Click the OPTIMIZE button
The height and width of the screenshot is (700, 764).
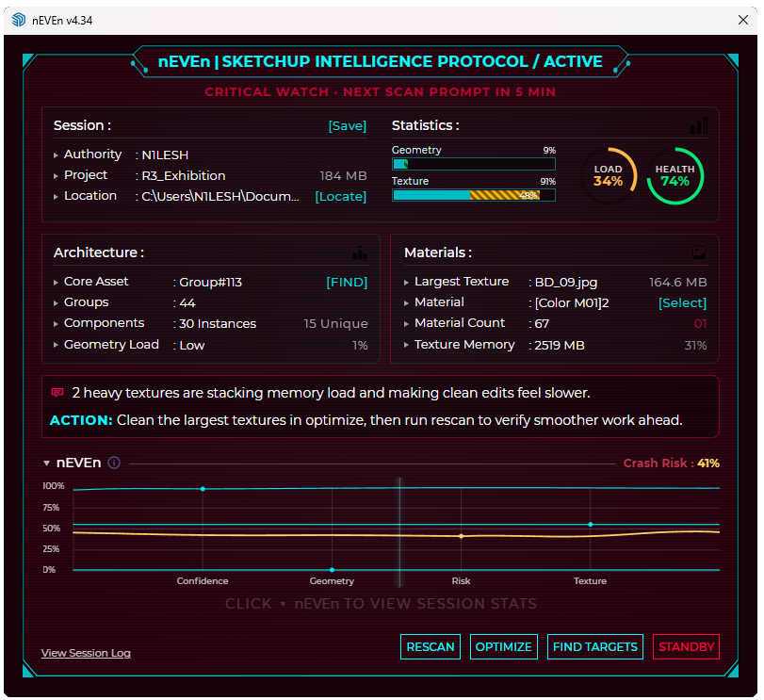click(x=504, y=647)
